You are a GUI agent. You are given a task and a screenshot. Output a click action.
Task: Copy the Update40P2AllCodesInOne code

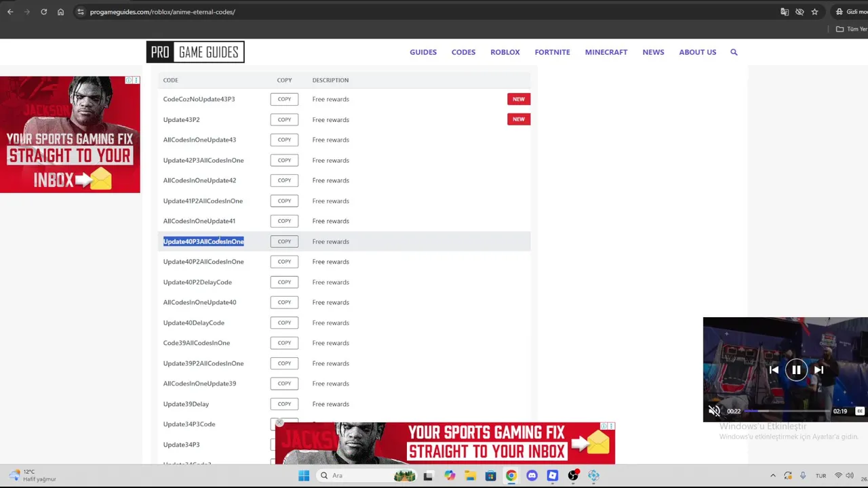(284, 262)
